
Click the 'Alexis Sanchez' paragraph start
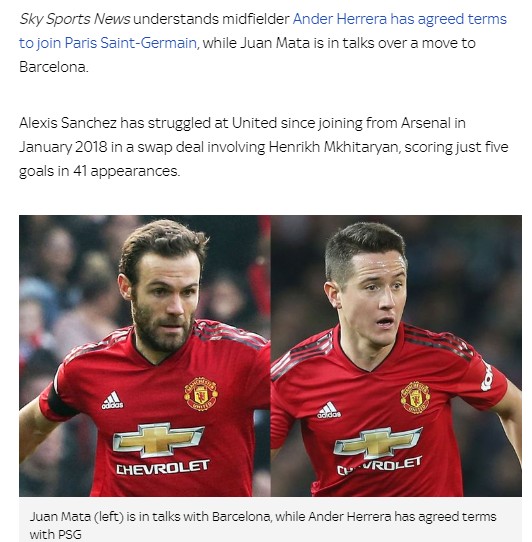point(67,123)
